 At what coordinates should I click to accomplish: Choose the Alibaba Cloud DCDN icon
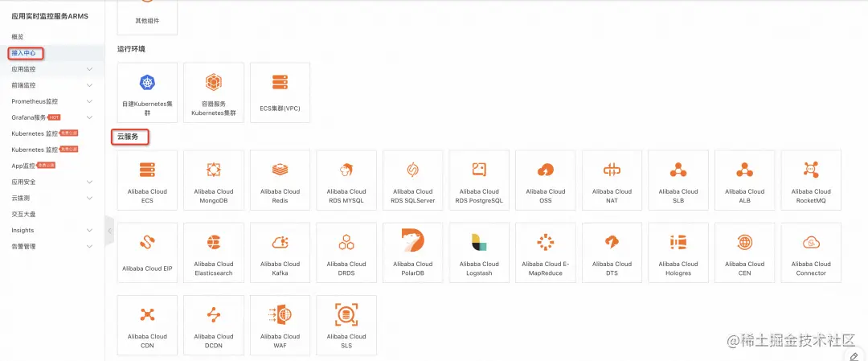coord(214,315)
